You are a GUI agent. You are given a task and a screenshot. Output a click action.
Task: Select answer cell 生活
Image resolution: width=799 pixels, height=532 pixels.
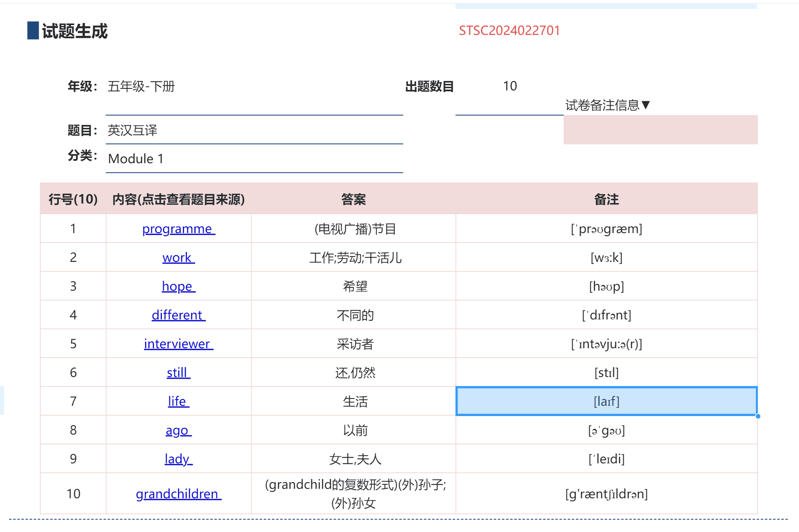(354, 401)
